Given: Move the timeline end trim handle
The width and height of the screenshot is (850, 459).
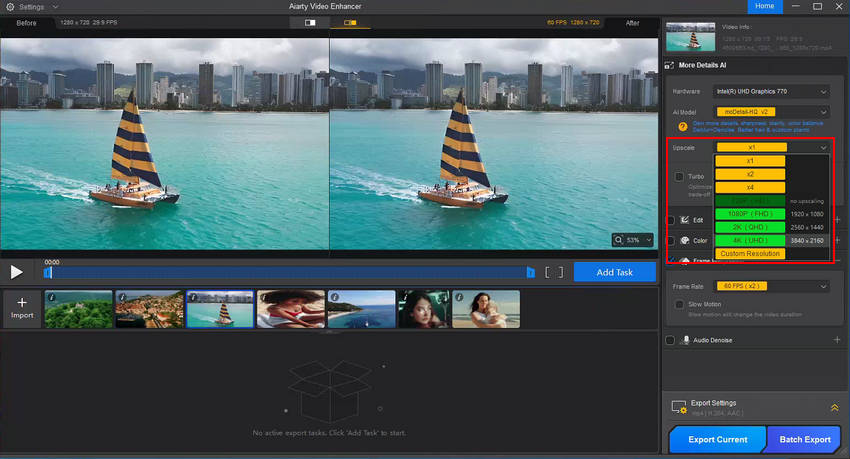Looking at the screenshot, I should tap(531, 272).
